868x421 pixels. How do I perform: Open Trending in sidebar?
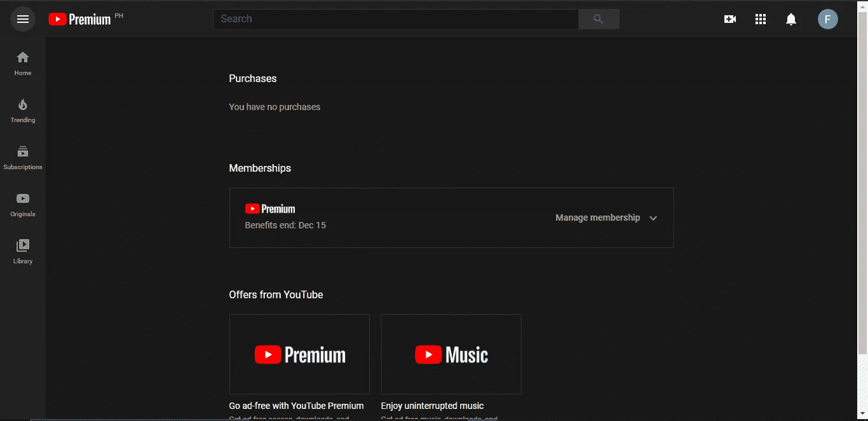(23, 111)
